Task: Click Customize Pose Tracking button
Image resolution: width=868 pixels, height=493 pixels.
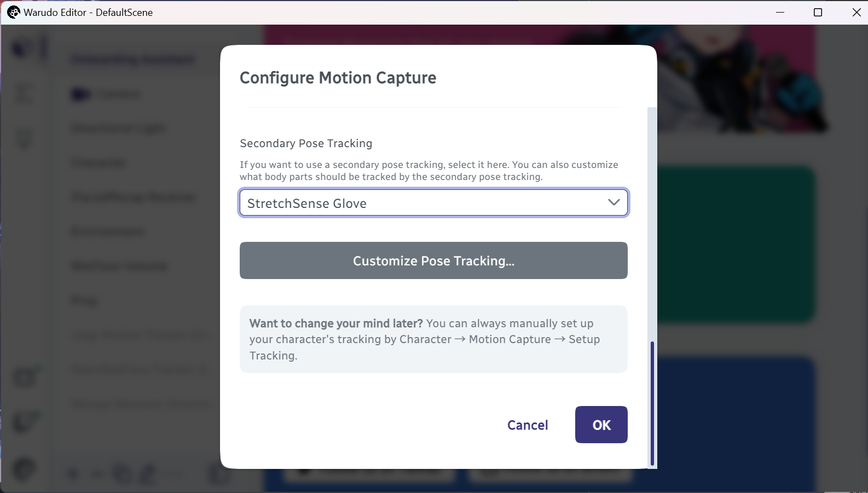Action: 433,260
